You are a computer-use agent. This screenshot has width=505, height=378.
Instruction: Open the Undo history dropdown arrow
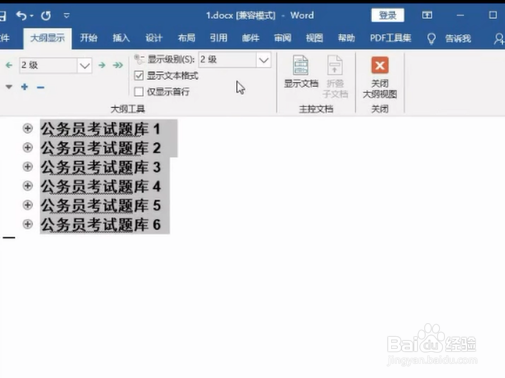pos(32,16)
